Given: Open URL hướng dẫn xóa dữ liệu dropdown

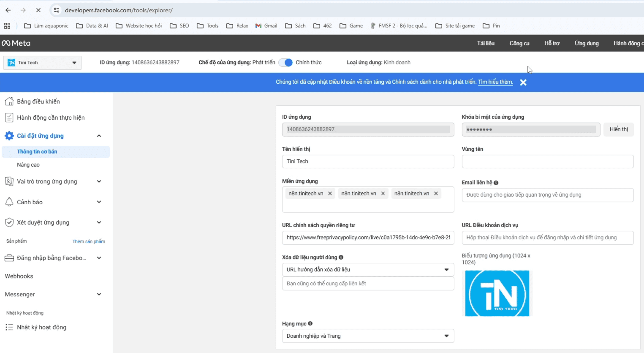Looking at the screenshot, I should pos(368,270).
